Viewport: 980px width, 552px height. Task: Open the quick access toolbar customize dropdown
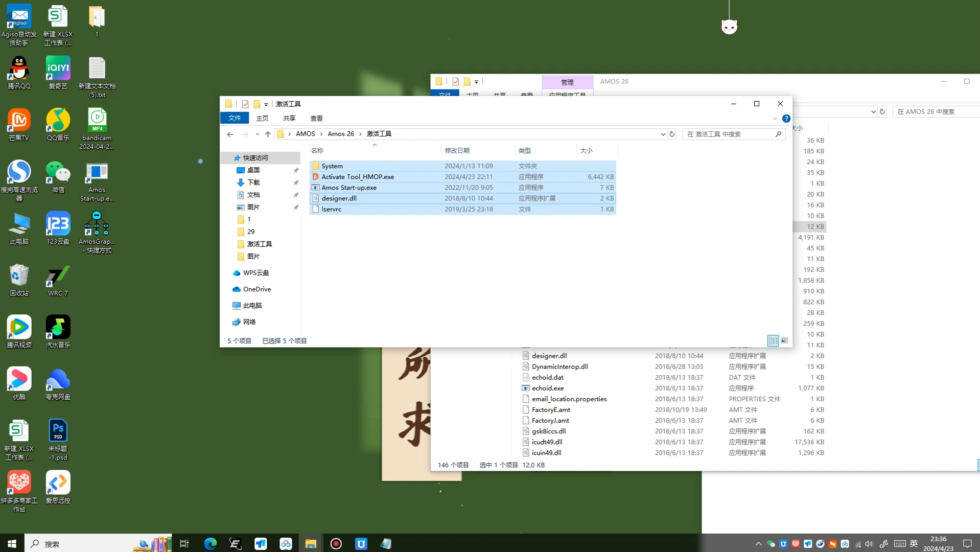[266, 104]
